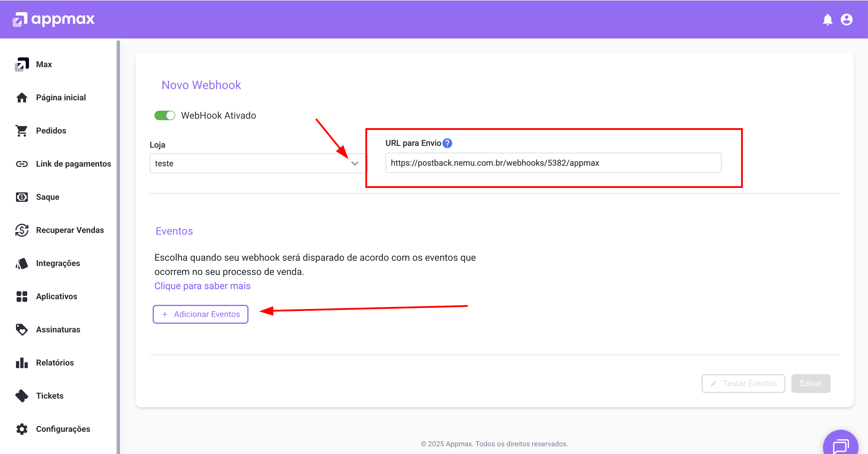Click the appmax logo in header
This screenshot has height=454, width=868.
(x=54, y=19)
